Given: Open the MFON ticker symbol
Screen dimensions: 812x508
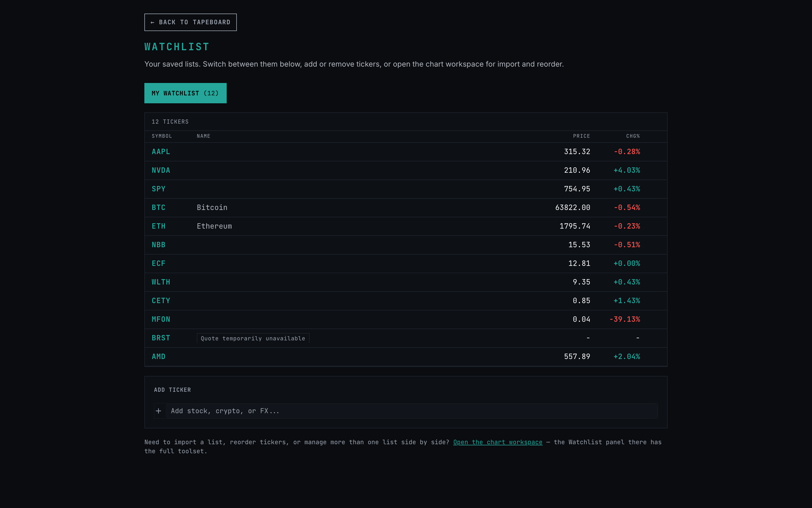Looking at the screenshot, I should (x=161, y=319).
